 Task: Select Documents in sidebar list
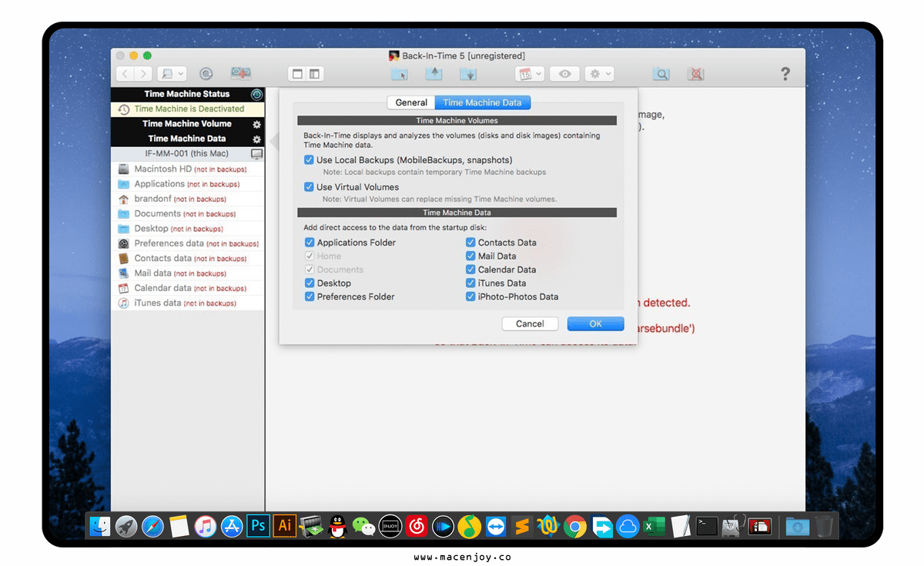coord(188,214)
